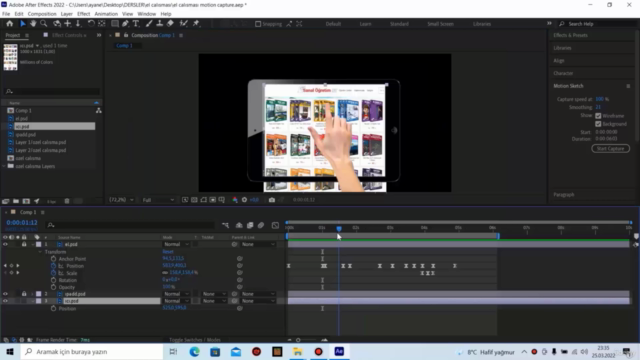This screenshot has height=360, width=640.
Task: Open the Composition menu
Action: click(x=42, y=14)
